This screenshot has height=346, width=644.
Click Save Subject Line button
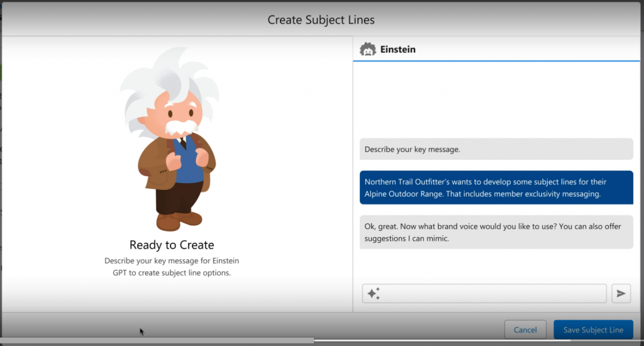tap(593, 330)
